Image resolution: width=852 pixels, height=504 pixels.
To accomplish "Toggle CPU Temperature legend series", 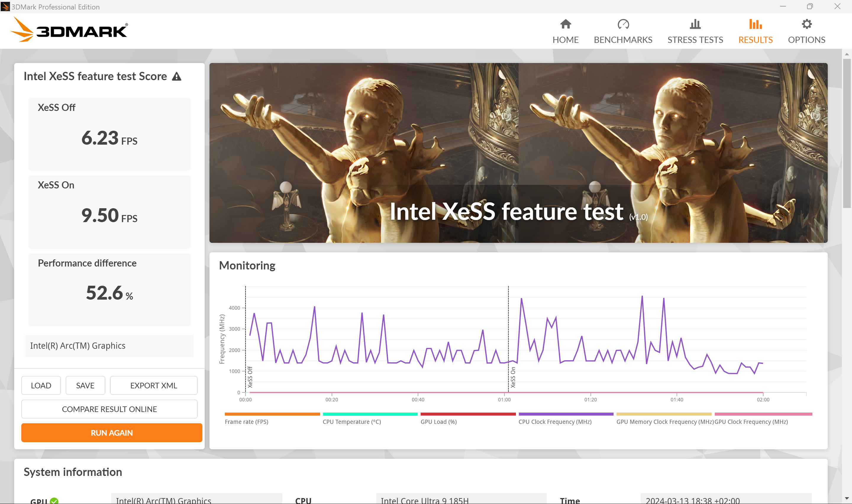I will pyautogui.click(x=352, y=422).
